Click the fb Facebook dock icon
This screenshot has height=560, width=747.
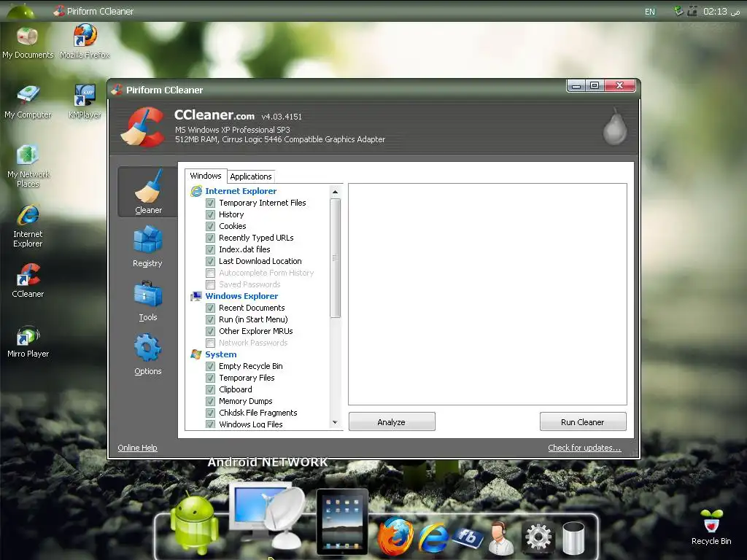(x=468, y=537)
